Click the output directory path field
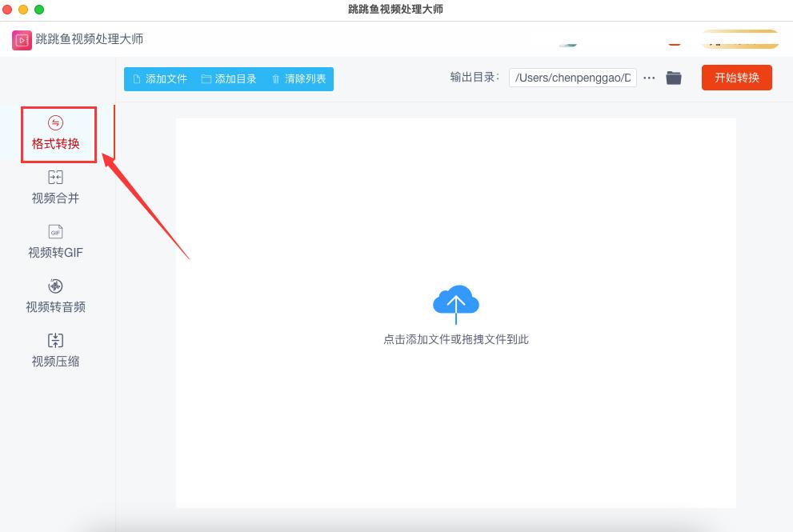The height and width of the screenshot is (532, 793). coord(572,78)
